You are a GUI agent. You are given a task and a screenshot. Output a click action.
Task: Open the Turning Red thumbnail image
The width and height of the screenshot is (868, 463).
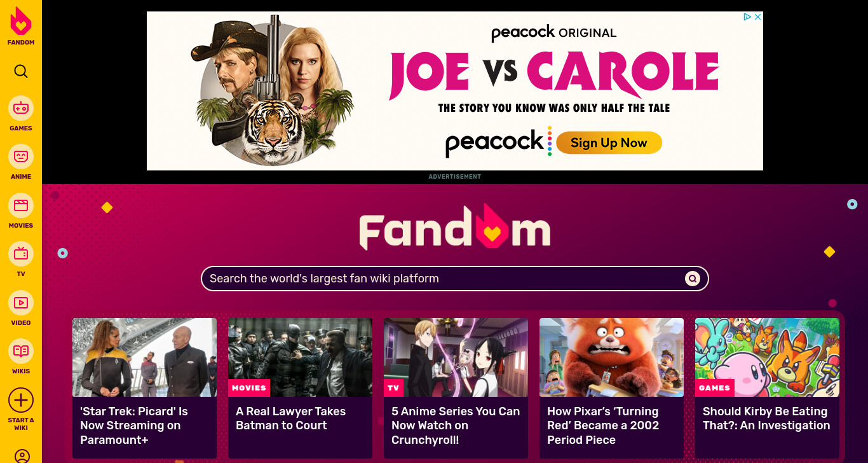pos(611,357)
